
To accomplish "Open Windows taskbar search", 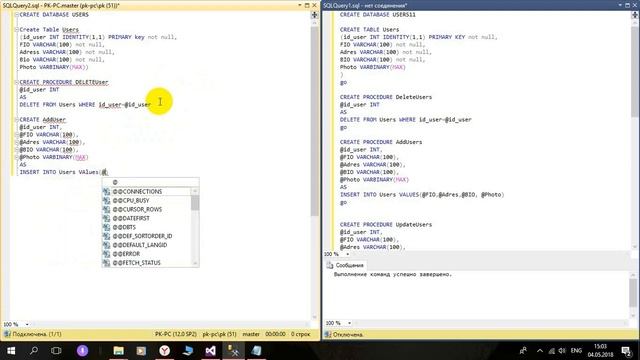I will coord(34,351).
